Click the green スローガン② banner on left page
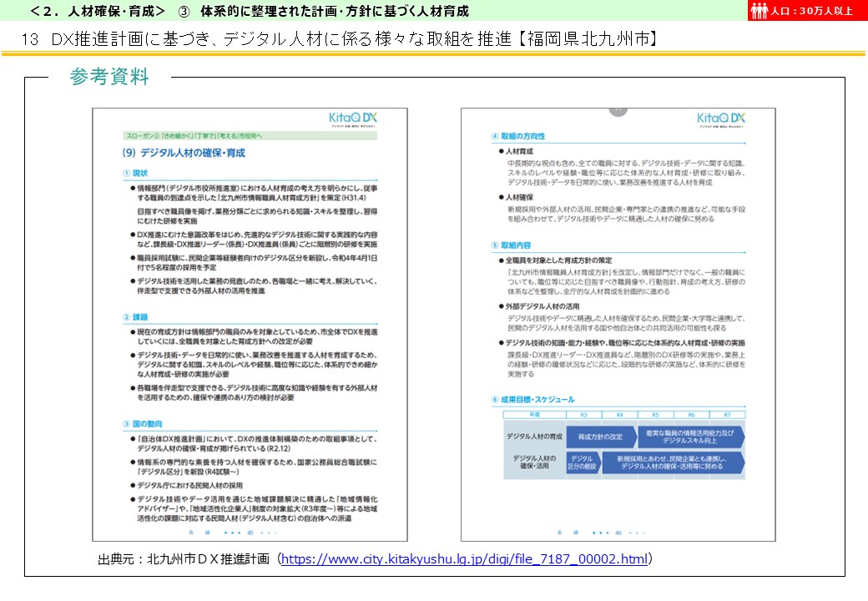The height and width of the screenshot is (601, 868). click(250, 135)
